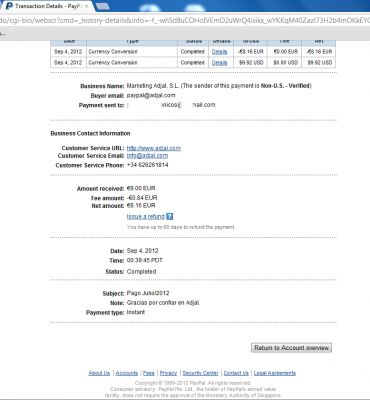Viewport: 370px width, 400px height.
Task: Click the $0.00 USD fee table cell
Action: click(x=285, y=63)
